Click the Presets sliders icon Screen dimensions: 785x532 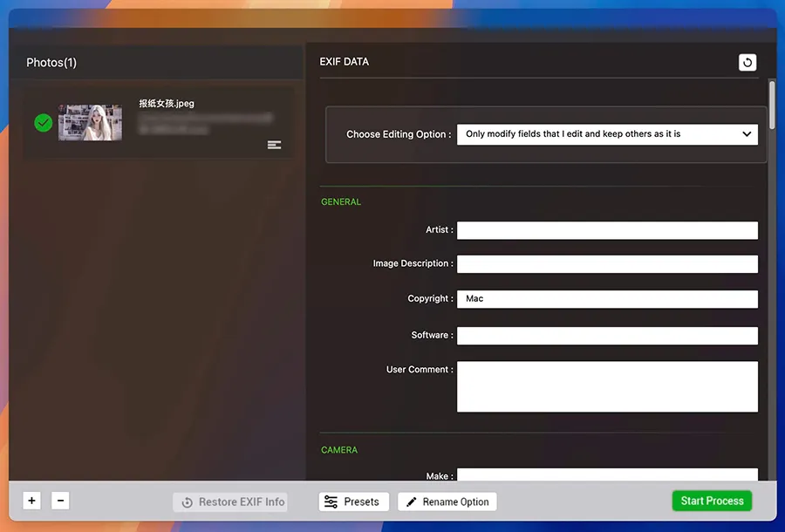tap(331, 502)
